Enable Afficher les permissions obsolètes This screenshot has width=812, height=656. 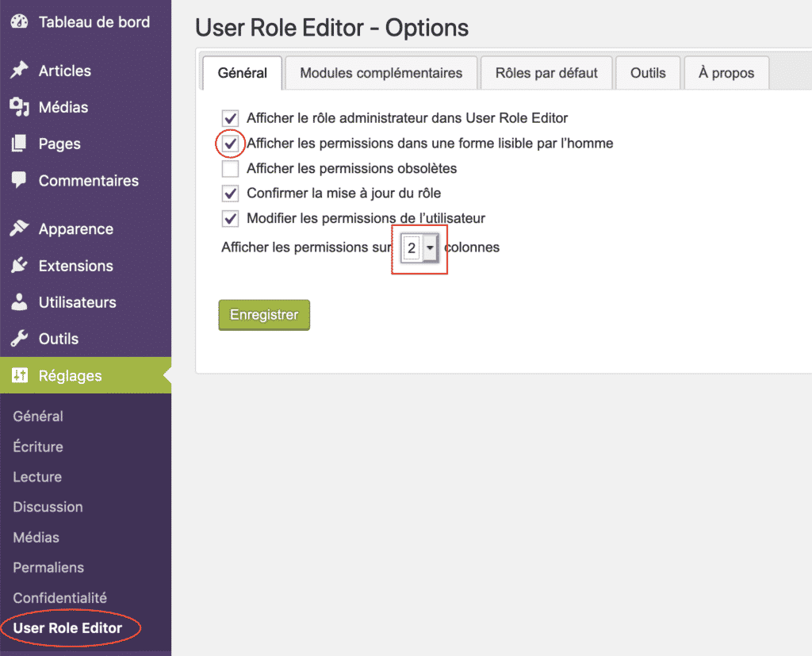coord(230,168)
